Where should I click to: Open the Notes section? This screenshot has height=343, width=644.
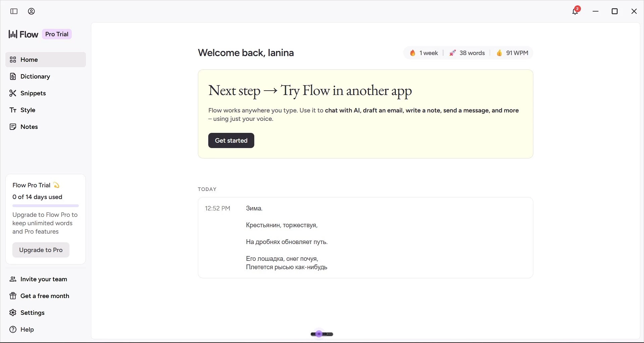coord(29,127)
